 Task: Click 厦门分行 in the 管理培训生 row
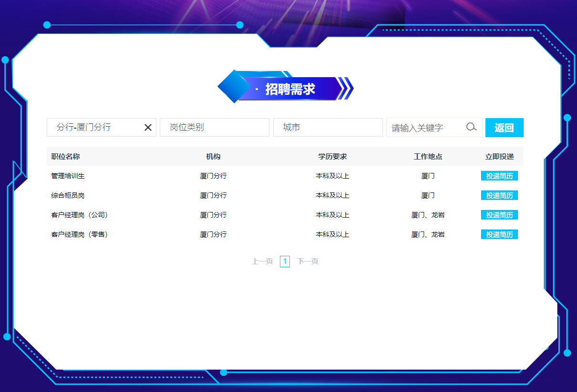pos(213,176)
